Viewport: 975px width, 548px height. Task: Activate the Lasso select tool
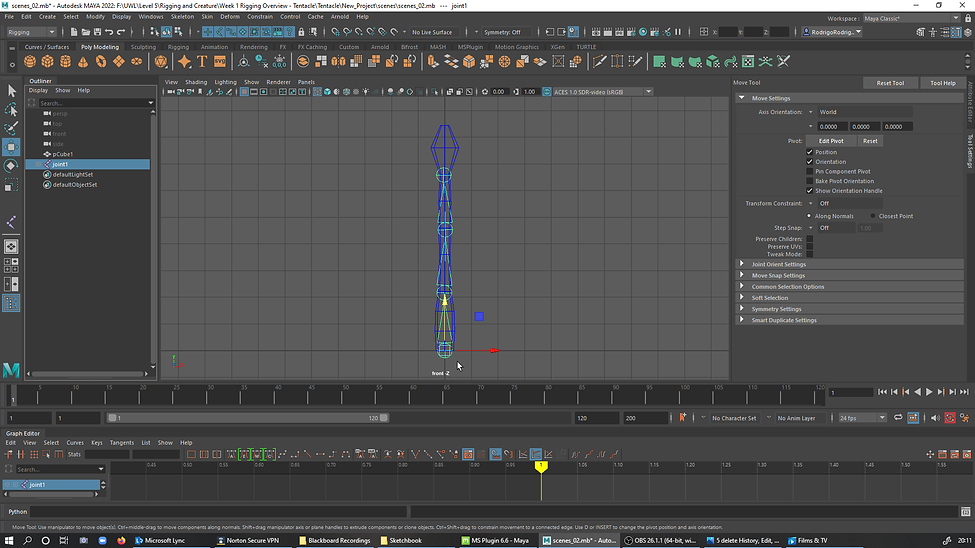point(11,110)
